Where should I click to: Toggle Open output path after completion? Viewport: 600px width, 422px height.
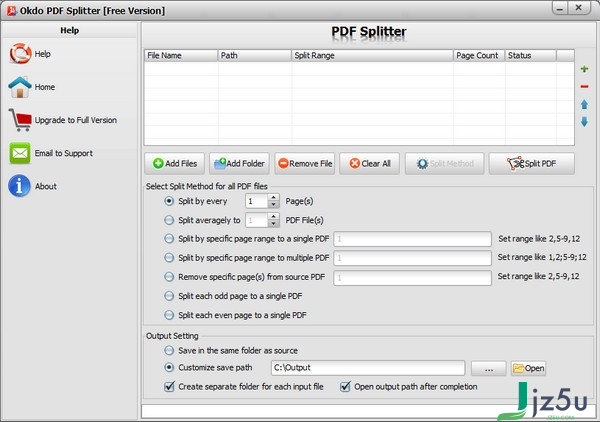(345, 386)
